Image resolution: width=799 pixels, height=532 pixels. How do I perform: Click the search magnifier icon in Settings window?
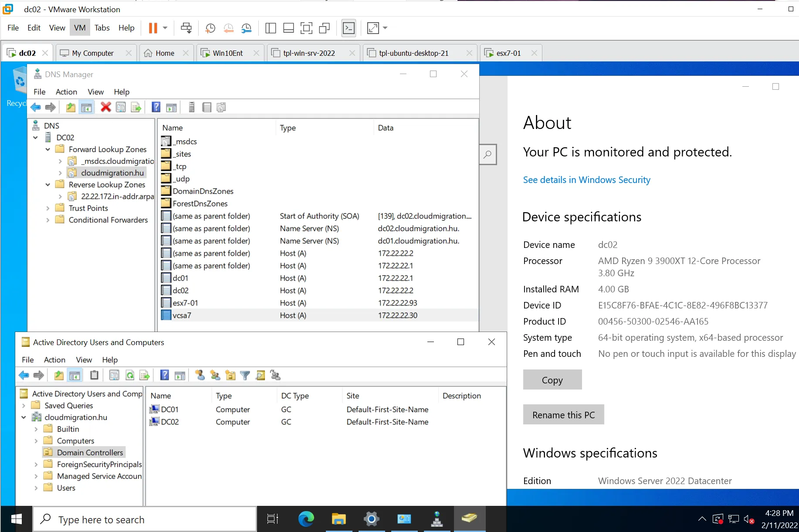tap(488, 154)
